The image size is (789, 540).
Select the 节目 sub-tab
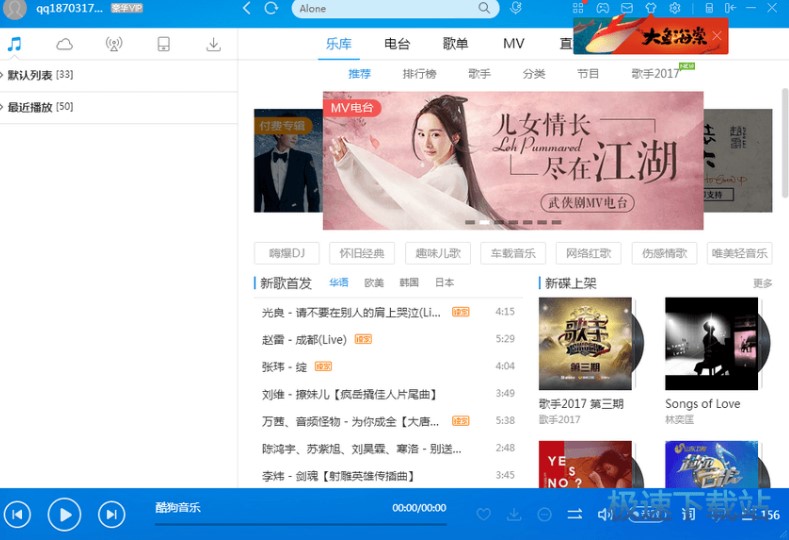(x=588, y=74)
